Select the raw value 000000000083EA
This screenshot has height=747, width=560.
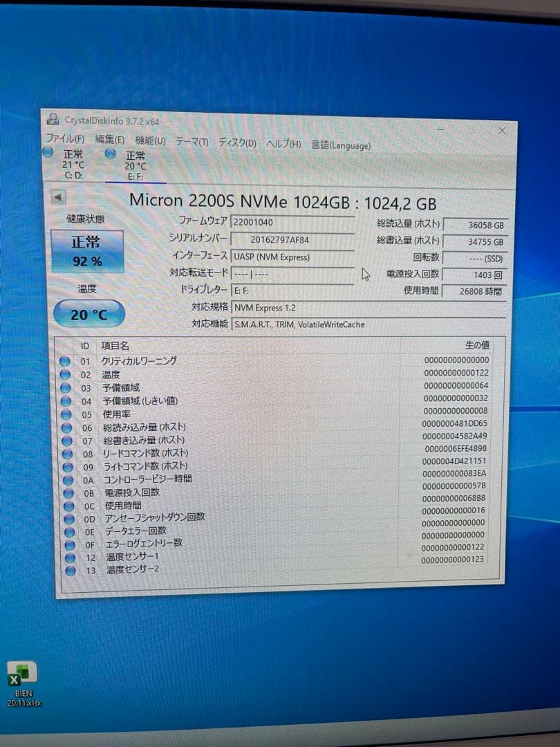(454, 474)
